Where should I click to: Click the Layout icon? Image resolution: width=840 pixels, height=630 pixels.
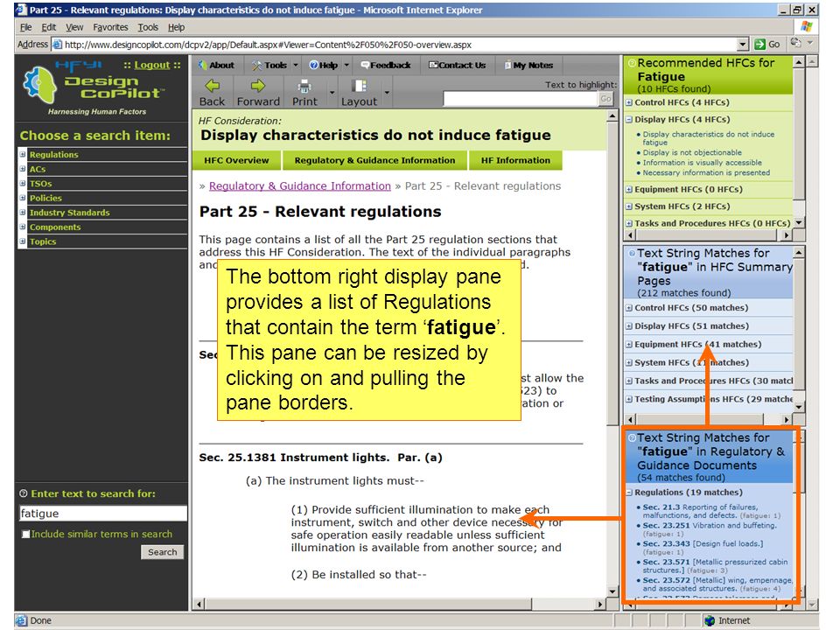tap(359, 86)
